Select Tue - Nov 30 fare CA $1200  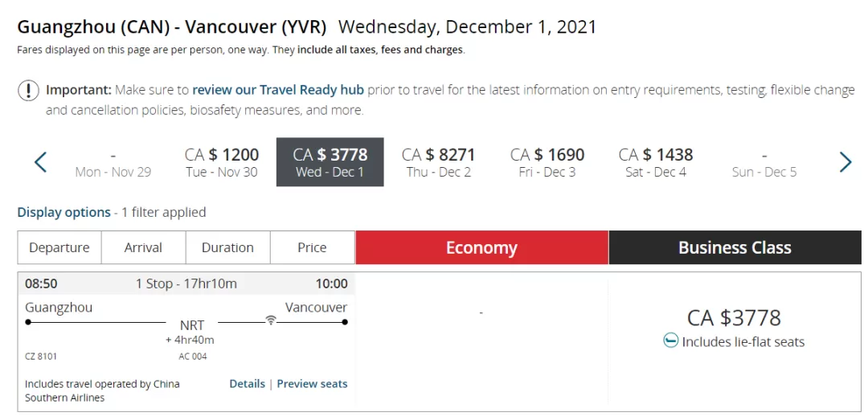click(x=222, y=162)
